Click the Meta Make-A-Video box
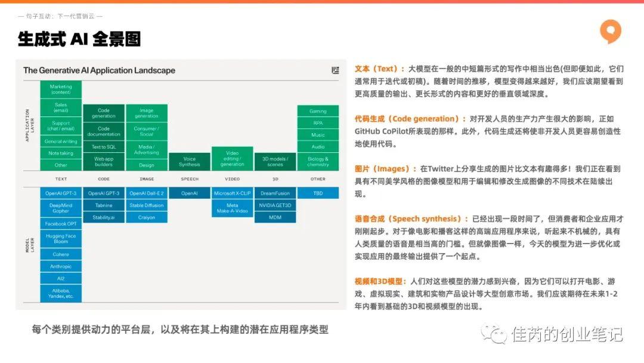This screenshot has width=644, height=363. tap(232, 208)
